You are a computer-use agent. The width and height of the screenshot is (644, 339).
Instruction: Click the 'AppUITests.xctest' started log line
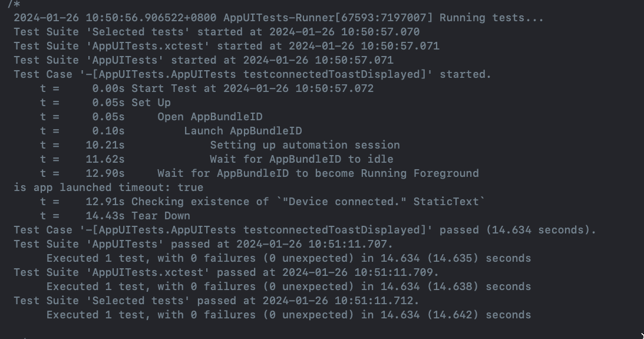[226, 46]
